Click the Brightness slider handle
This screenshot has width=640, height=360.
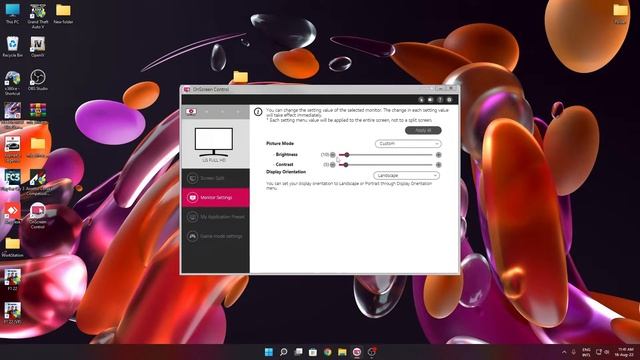347,155
